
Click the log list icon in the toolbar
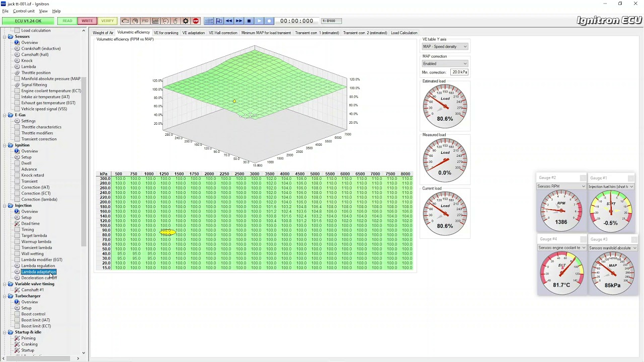tap(209, 21)
